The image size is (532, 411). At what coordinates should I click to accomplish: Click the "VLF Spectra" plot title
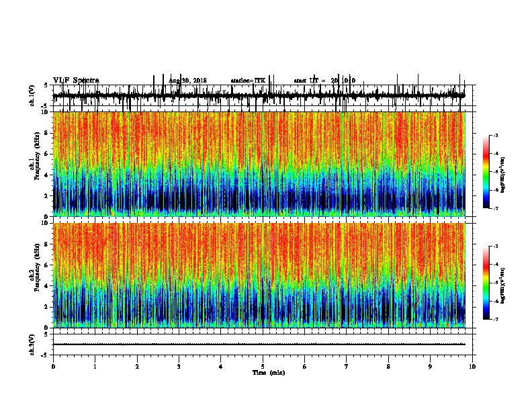(76, 80)
